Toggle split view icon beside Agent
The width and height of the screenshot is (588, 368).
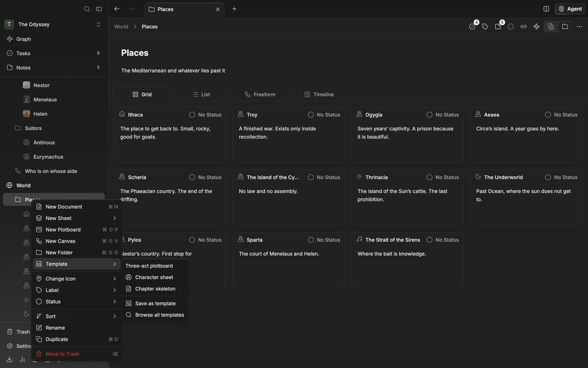click(546, 9)
